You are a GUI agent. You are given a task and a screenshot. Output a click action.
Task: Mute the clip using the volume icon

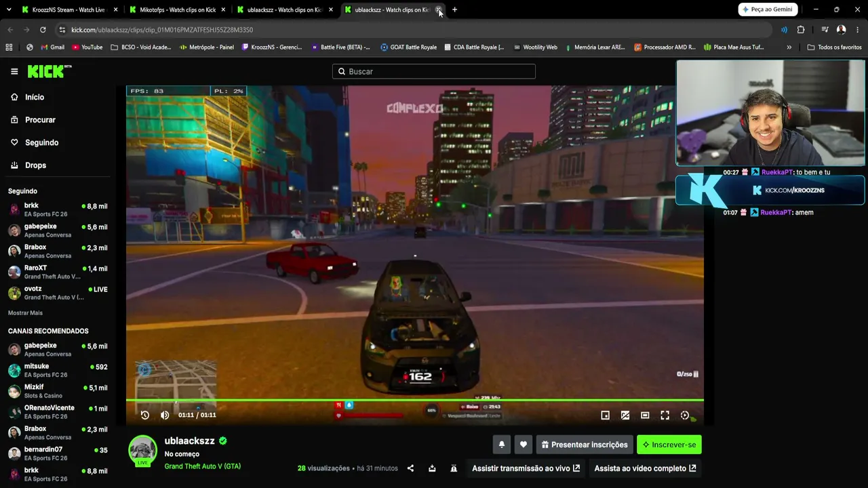[165, 415]
